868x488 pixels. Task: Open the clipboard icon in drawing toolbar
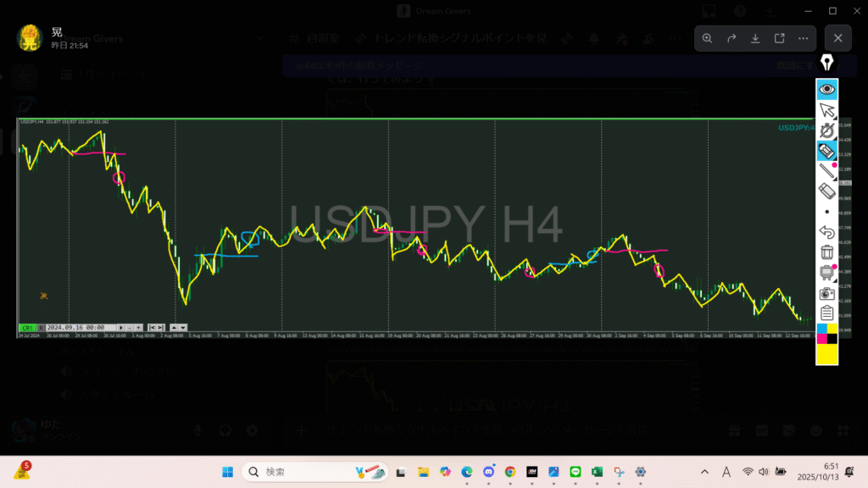pos(826,313)
